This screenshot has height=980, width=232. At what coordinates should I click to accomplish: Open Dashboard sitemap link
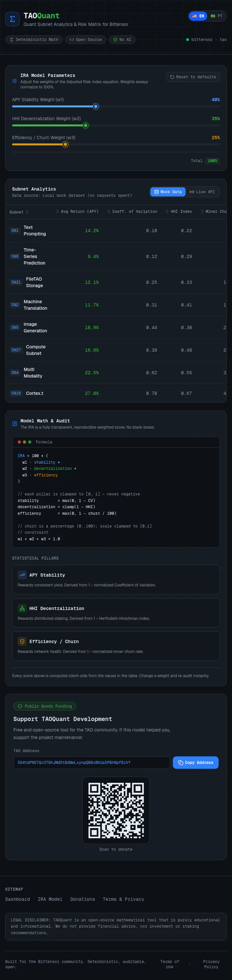pos(17,899)
